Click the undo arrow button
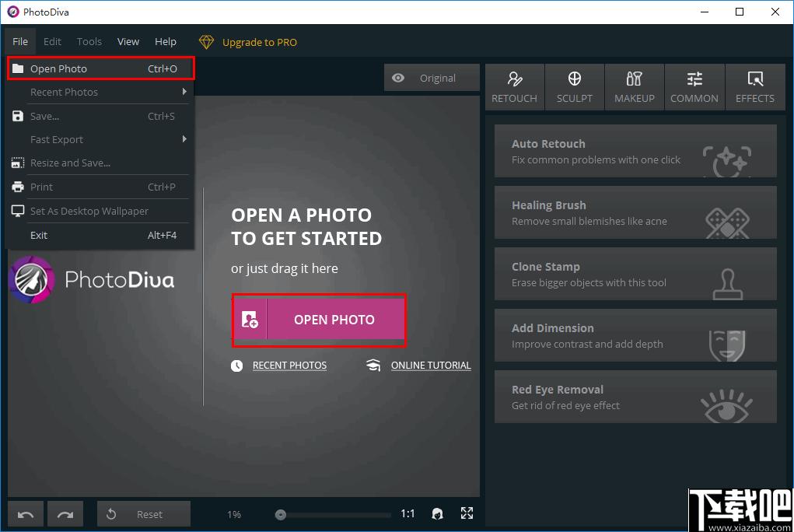Screen dimensions: 794x532 [26, 514]
